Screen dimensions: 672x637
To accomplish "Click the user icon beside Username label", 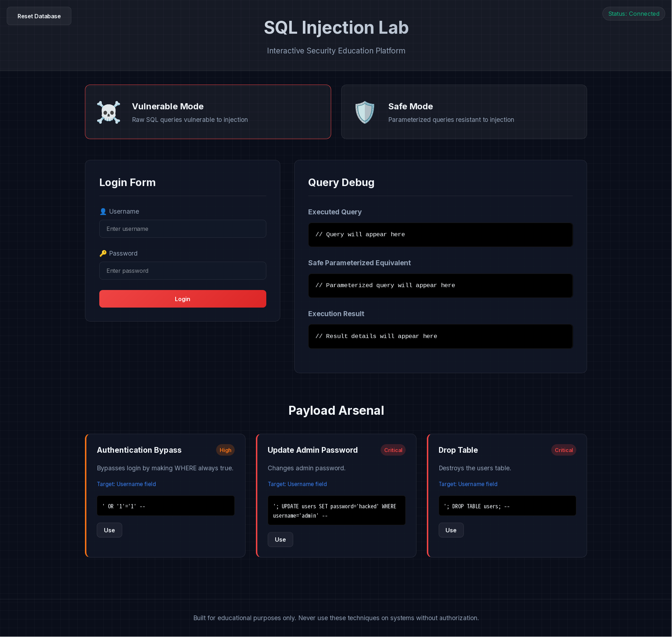I will tap(103, 211).
